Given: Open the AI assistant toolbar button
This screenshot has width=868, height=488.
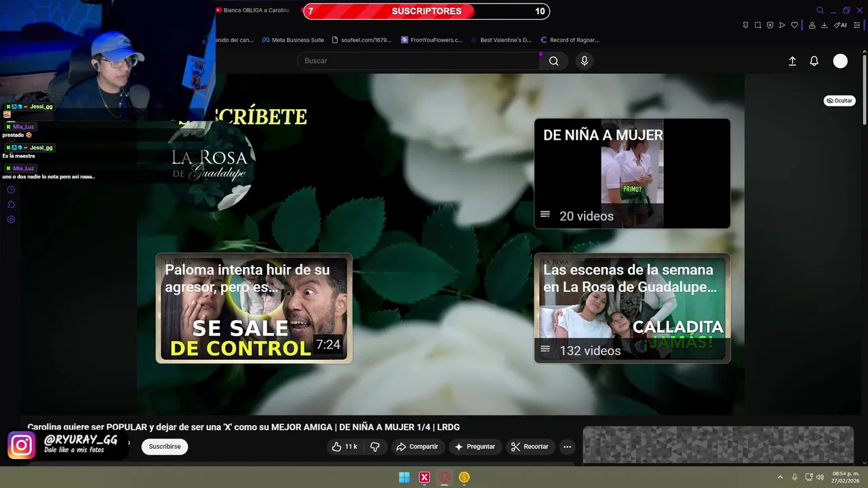Looking at the screenshot, I should pos(840,25).
